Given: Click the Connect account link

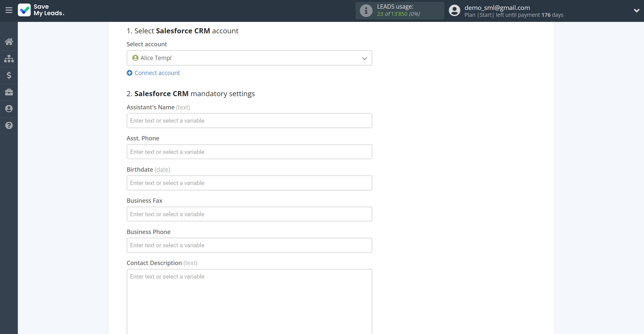Looking at the screenshot, I should (157, 73).
